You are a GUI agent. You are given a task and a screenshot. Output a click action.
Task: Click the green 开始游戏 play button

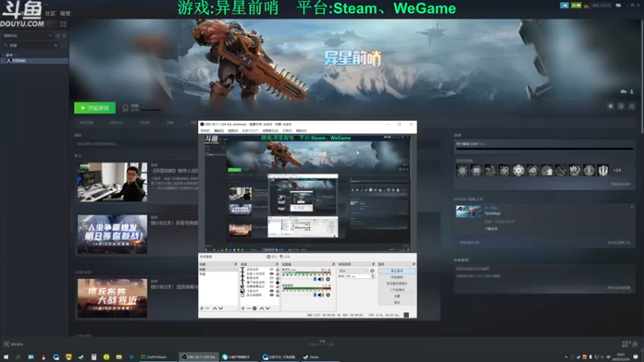pos(95,108)
